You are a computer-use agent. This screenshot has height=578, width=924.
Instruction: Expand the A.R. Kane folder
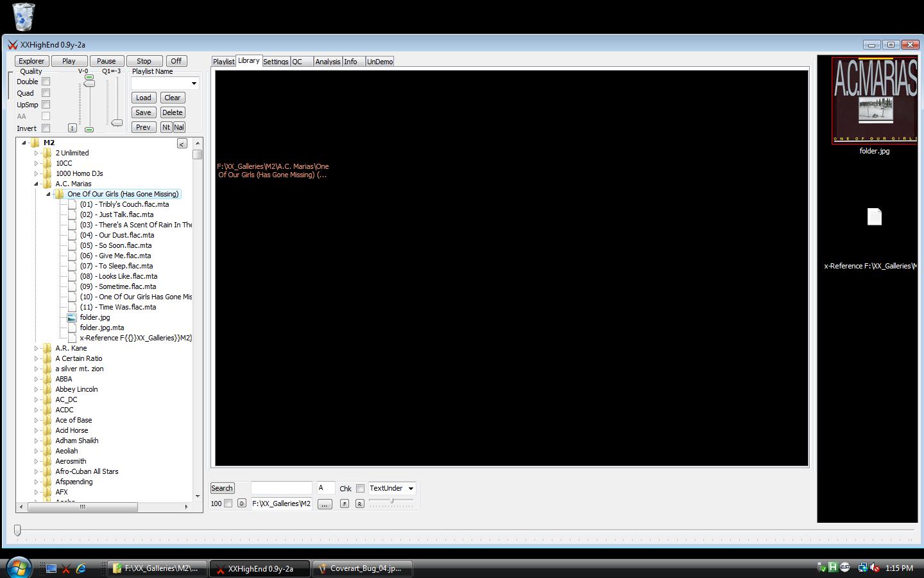pos(37,348)
